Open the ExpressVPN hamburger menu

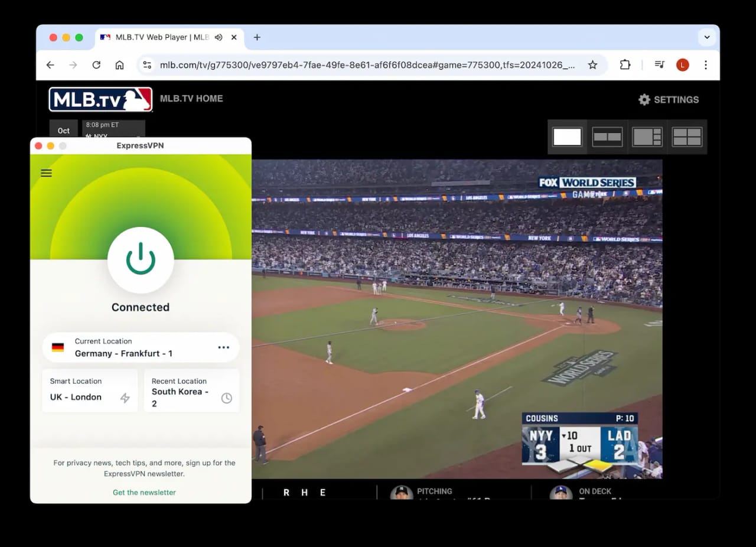click(x=46, y=173)
